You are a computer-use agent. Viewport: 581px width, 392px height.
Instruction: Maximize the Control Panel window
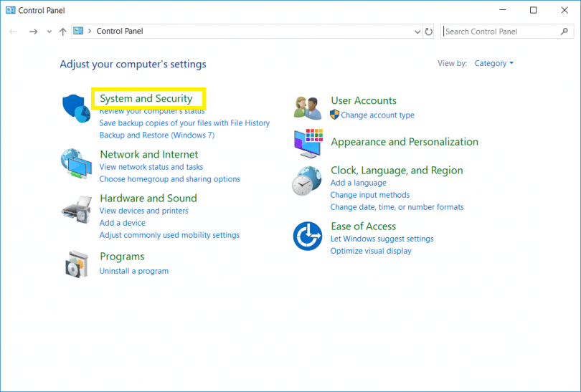click(x=533, y=10)
